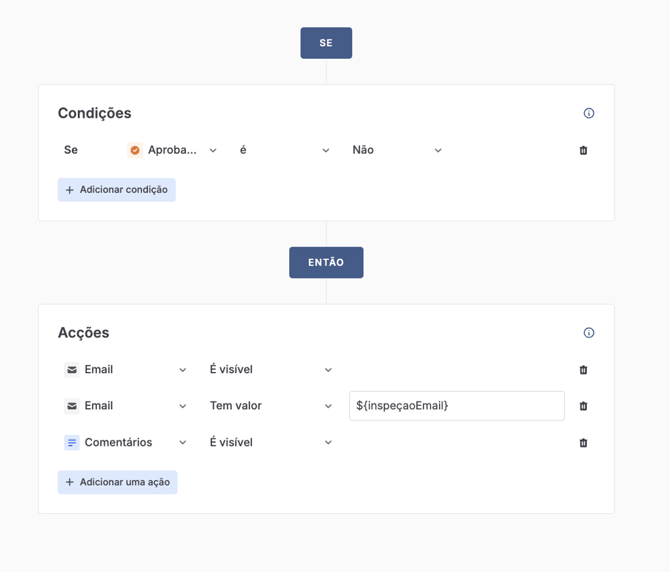670x572 pixels.
Task: Expand the Comentários field dropdown
Action: [126, 442]
